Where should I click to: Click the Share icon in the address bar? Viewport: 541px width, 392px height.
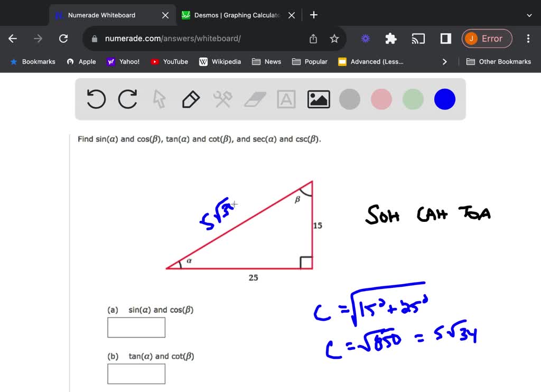click(313, 38)
